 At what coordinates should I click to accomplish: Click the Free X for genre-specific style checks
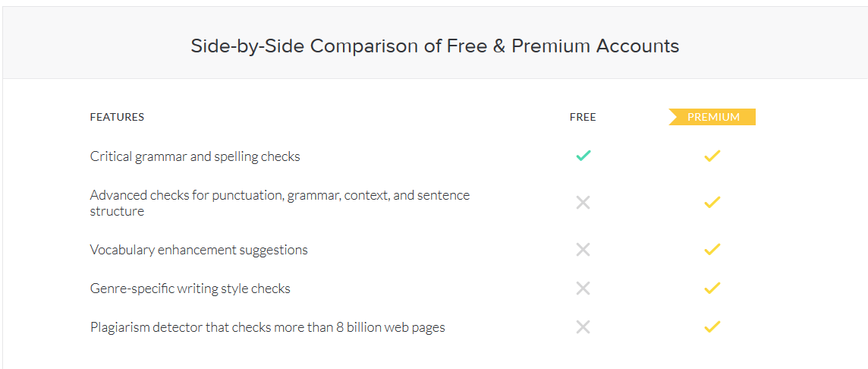point(583,288)
